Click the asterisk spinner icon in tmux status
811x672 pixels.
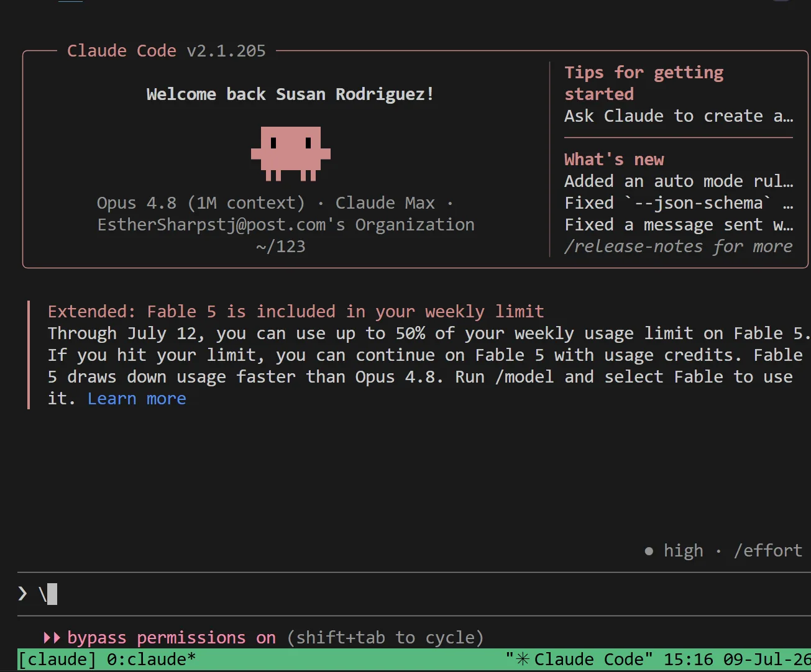(523, 660)
